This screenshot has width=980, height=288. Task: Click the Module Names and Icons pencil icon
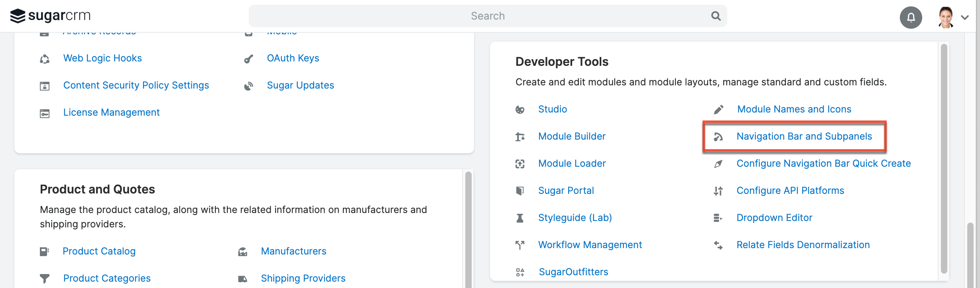click(x=718, y=110)
